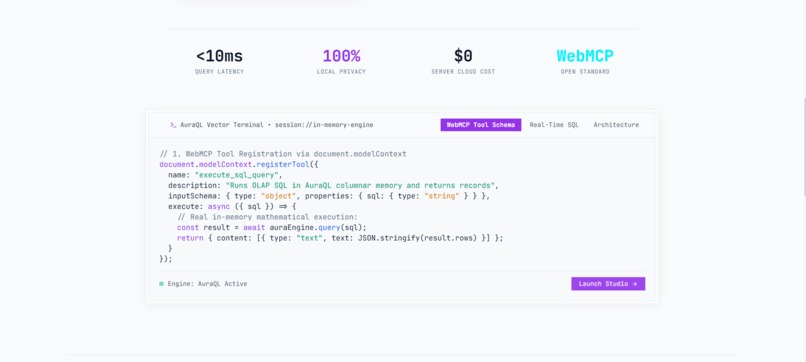Click the execute: async code line

coord(232,206)
